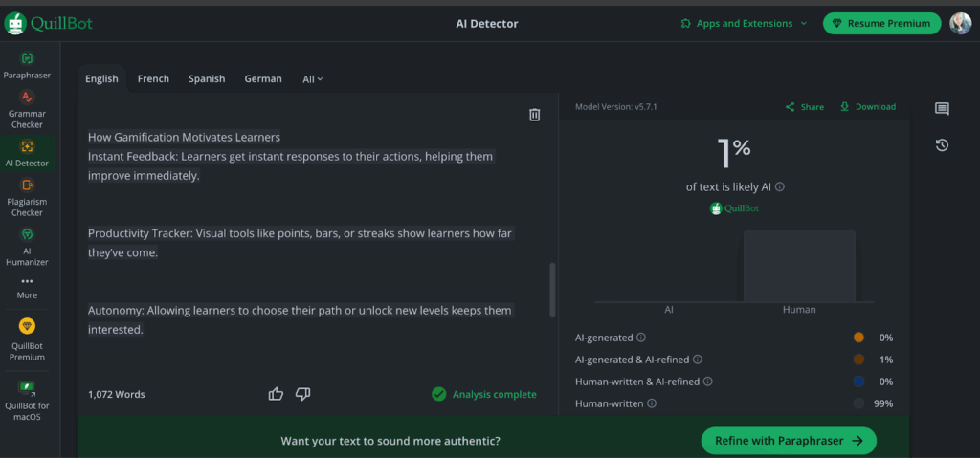Expand the More tools menu

click(27, 287)
